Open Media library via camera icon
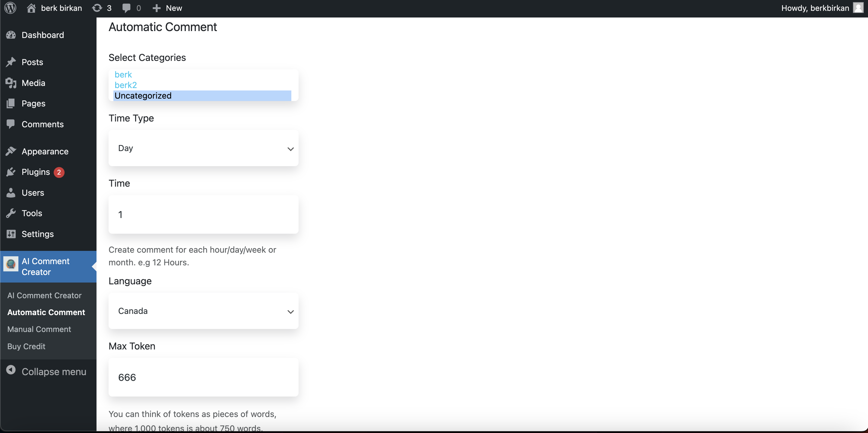The width and height of the screenshot is (868, 433). click(11, 83)
